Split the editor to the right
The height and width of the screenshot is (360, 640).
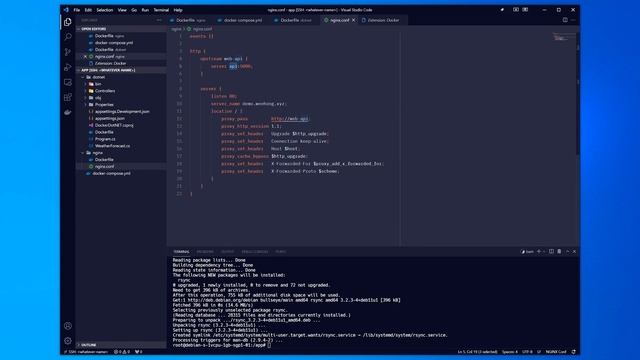[565, 20]
